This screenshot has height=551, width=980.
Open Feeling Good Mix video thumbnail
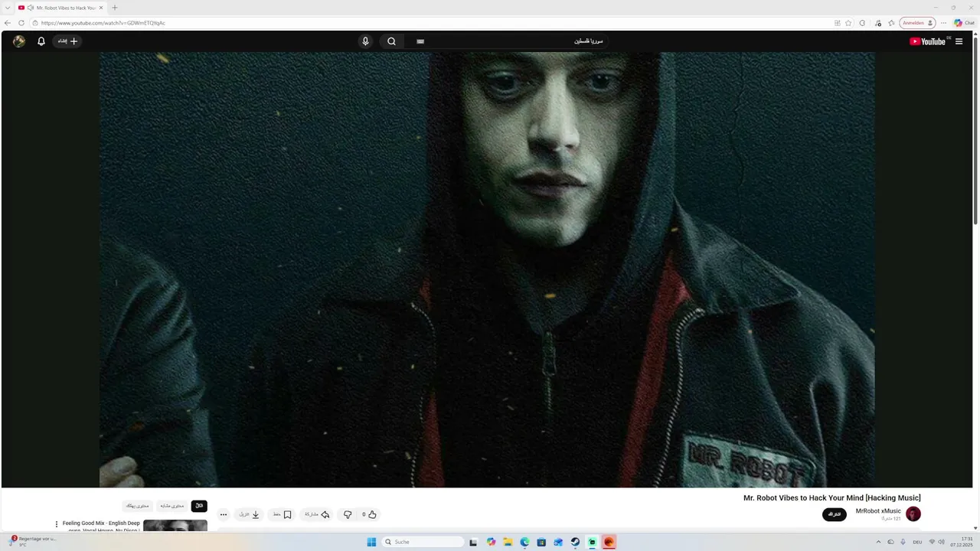(x=175, y=526)
